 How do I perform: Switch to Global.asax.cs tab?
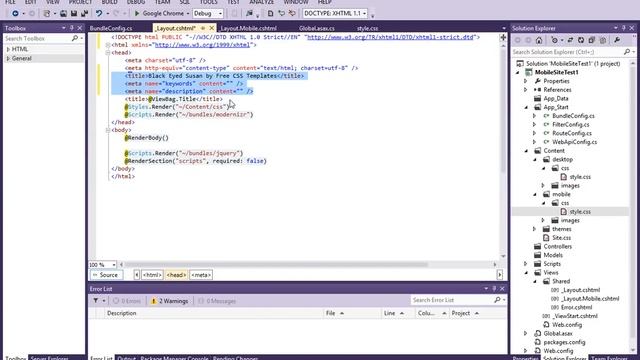tap(317, 28)
